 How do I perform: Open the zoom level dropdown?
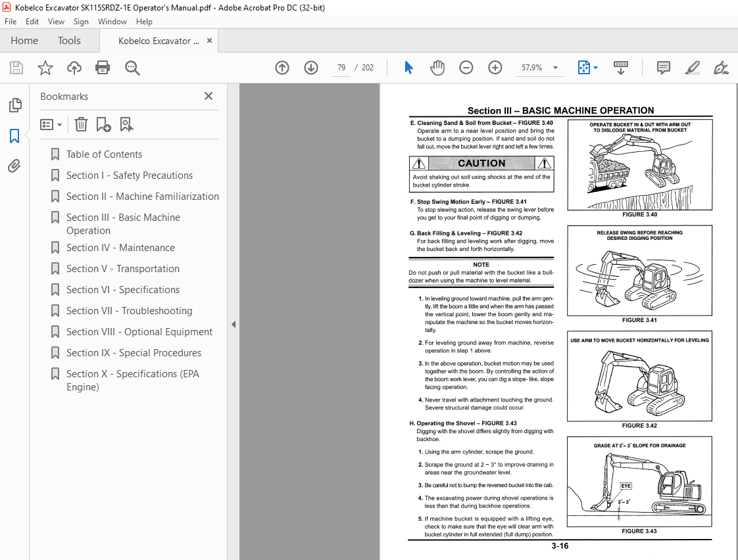[555, 68]
